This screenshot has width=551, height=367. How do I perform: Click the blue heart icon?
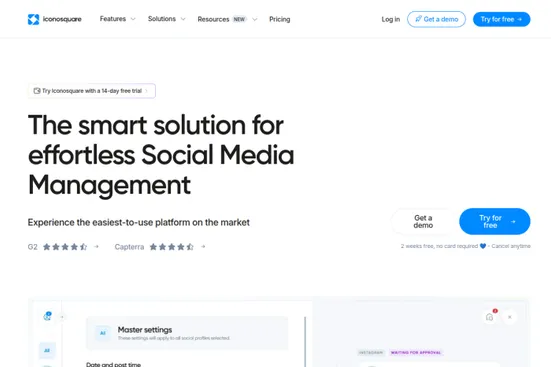pos(483,246)
